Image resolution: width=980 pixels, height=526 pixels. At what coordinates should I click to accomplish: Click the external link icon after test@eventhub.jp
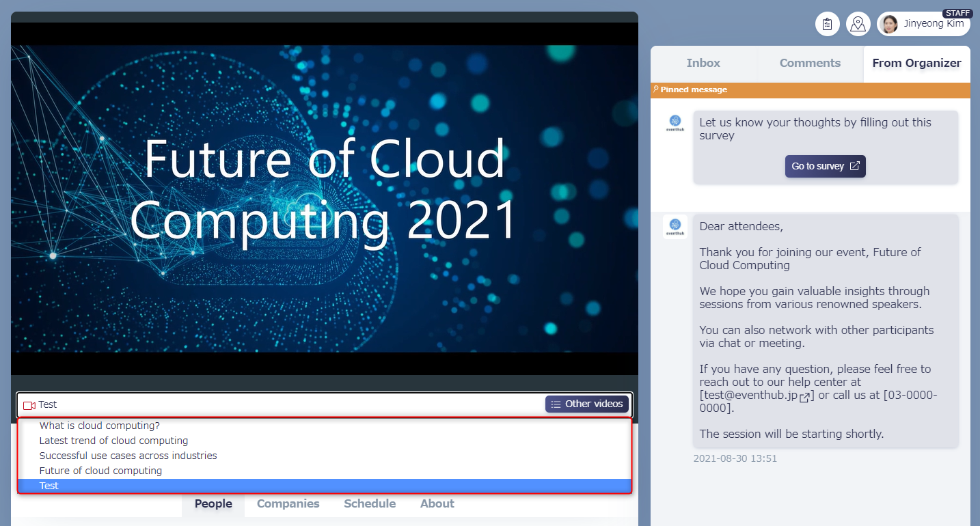(x=806, y=397)
